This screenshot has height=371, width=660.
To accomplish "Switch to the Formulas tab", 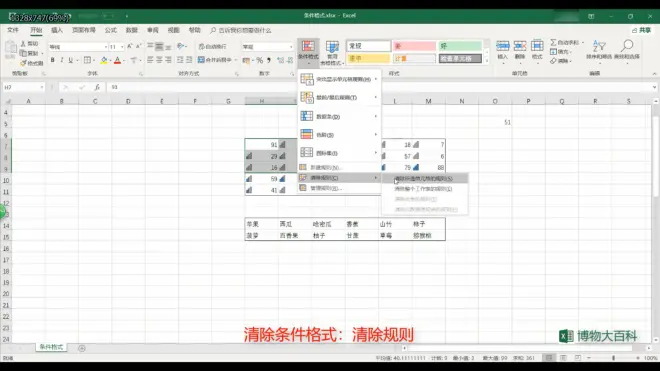I will pyautogui.click(x=111, y=30).
